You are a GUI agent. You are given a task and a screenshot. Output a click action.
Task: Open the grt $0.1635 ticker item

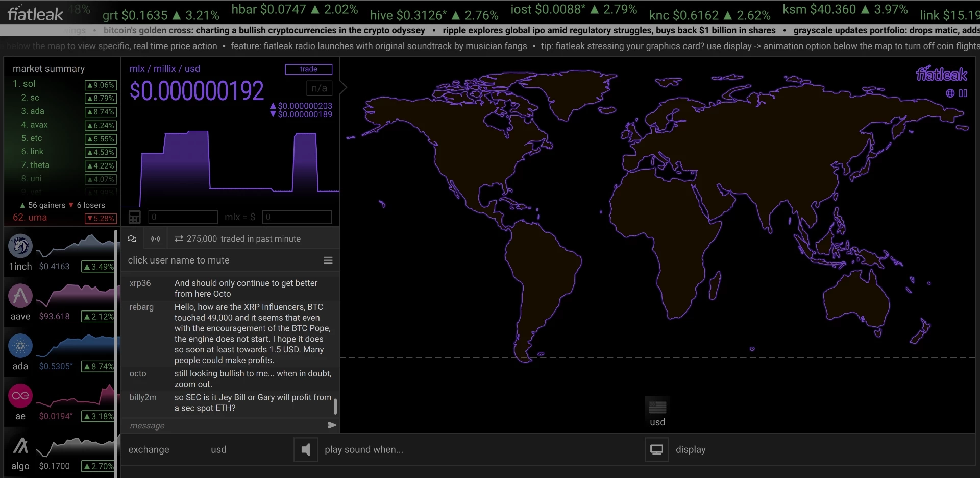coord(161,16)
